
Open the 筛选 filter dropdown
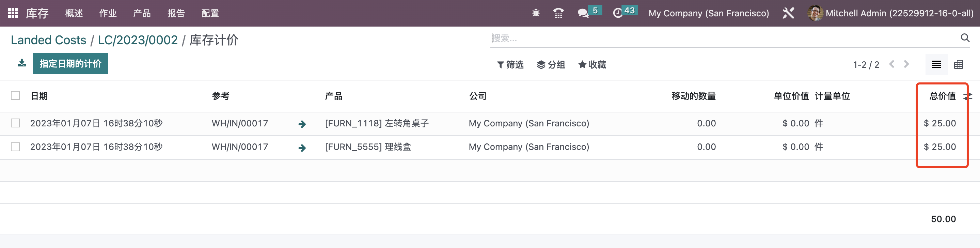pos(510,65)
